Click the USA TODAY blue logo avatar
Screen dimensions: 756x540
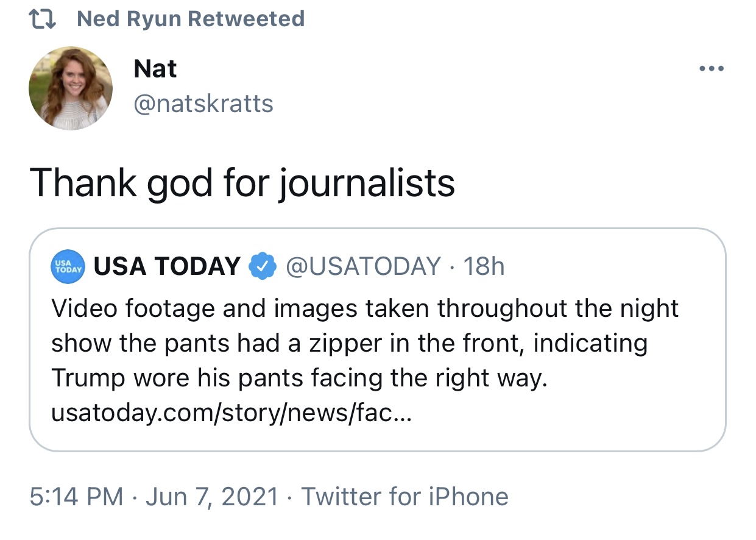(x=68, y=266)
